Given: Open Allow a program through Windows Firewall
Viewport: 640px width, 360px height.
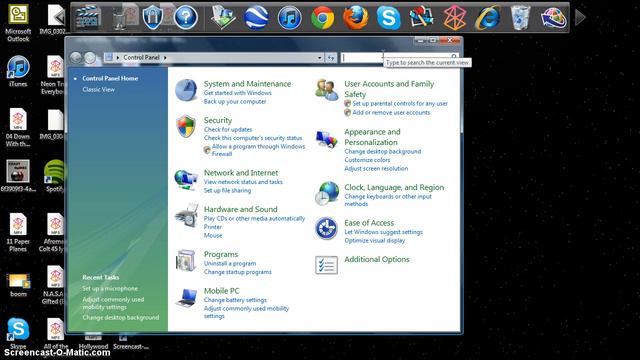Looking at the screenshot, I should click(258, 150).
